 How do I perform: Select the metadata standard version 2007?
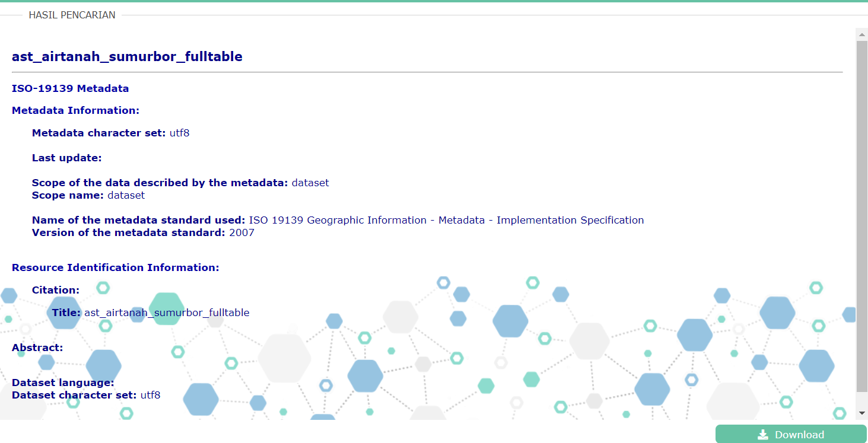(x=241, y=232)
